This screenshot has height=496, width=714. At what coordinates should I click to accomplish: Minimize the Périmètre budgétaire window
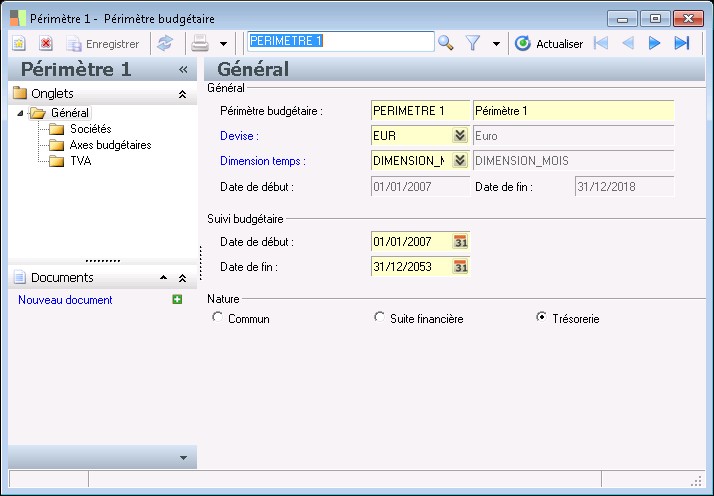tap(622, 19)
